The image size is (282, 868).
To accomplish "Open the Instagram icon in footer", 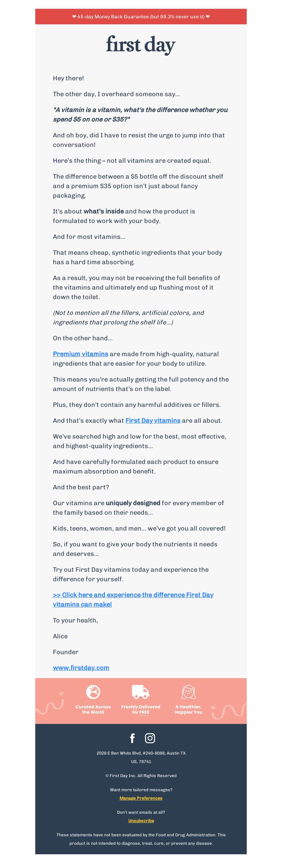I will click(x=150, y=738).
